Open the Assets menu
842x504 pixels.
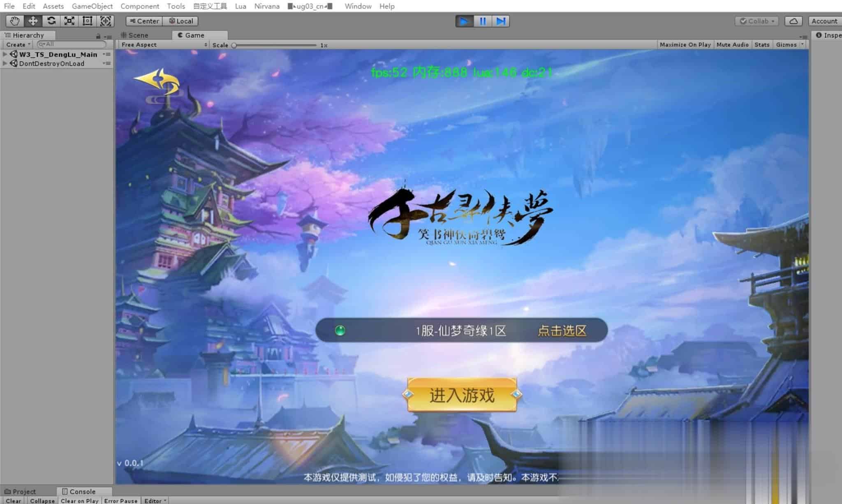pyautogui.click(x=53, y=6)
